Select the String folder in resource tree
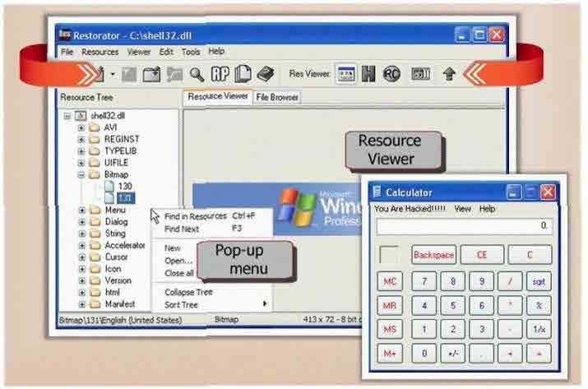 tap(115, 234)
